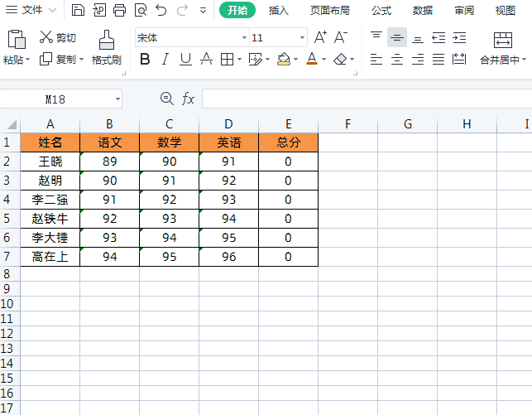Toggle Italic formatting

pos(165,59)
